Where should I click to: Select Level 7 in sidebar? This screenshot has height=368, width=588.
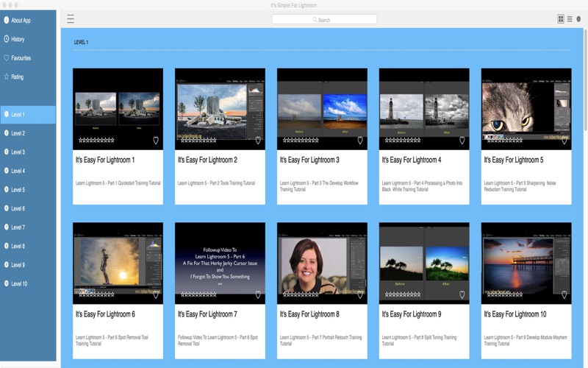tap(28, 227)
